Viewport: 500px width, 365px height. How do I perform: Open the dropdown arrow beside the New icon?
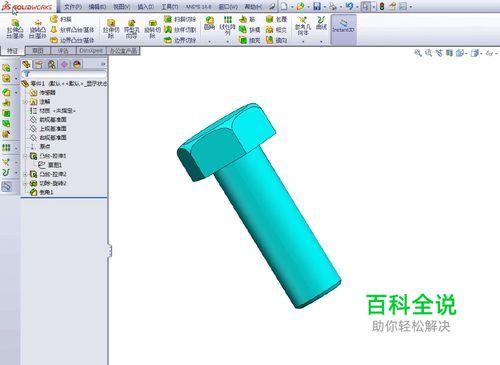click(x=292, y=7)
